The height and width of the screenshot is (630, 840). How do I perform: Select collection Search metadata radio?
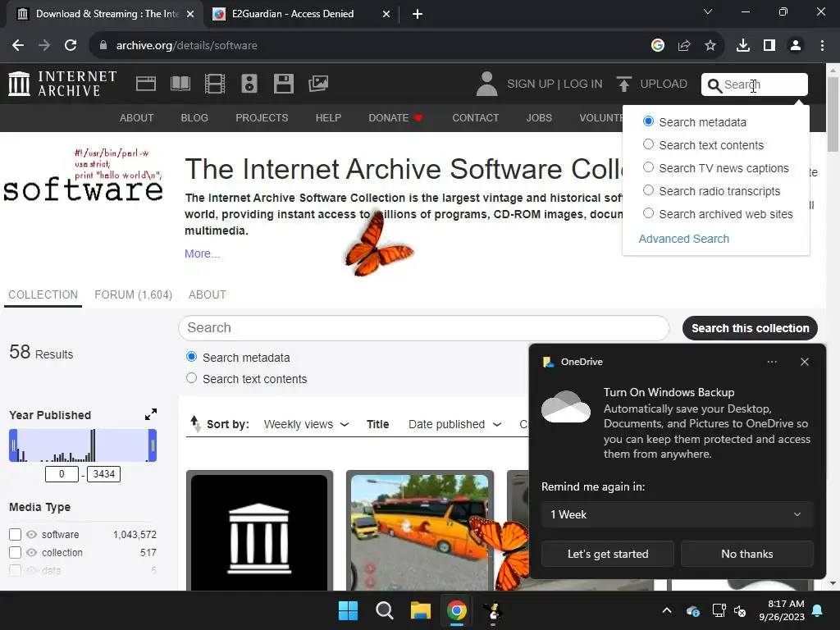point(191,357)
